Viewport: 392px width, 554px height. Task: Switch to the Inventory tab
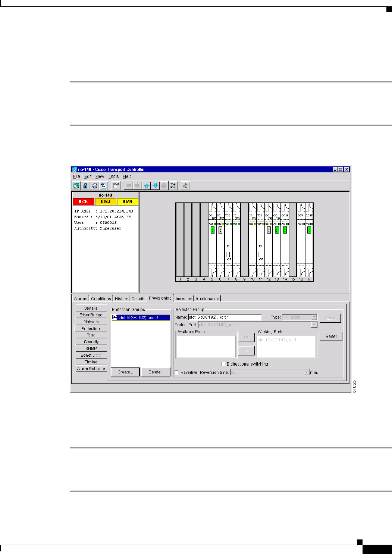point(184,299)
